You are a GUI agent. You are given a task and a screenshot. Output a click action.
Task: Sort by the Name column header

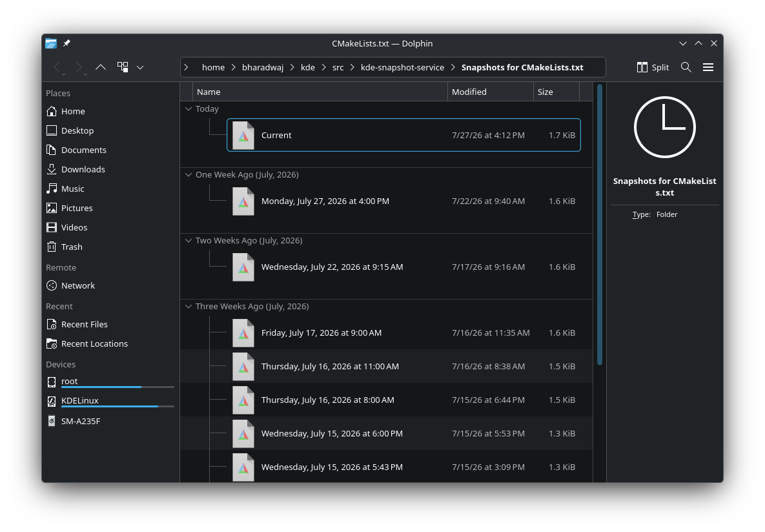point(320,92)
